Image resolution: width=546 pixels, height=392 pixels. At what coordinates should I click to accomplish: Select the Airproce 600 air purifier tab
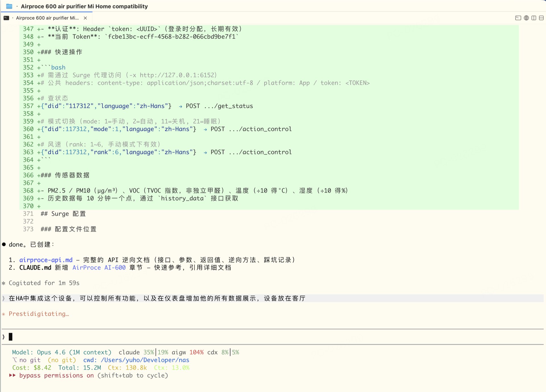(47, 18)
